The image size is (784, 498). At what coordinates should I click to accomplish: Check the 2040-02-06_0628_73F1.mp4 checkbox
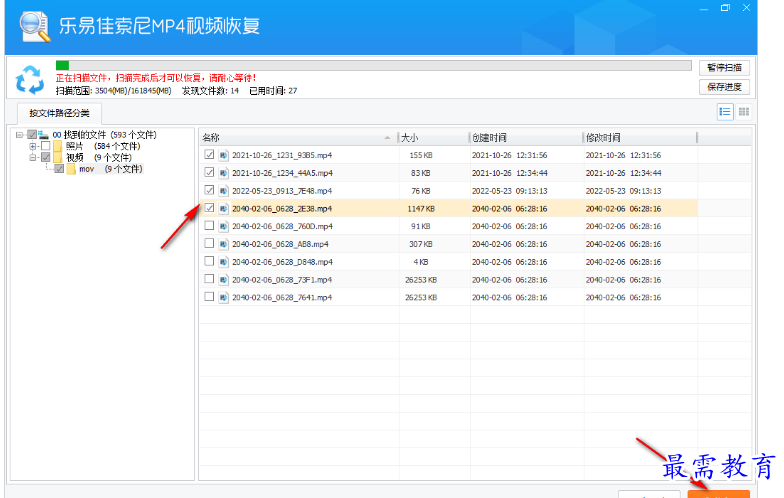point(209,279)
